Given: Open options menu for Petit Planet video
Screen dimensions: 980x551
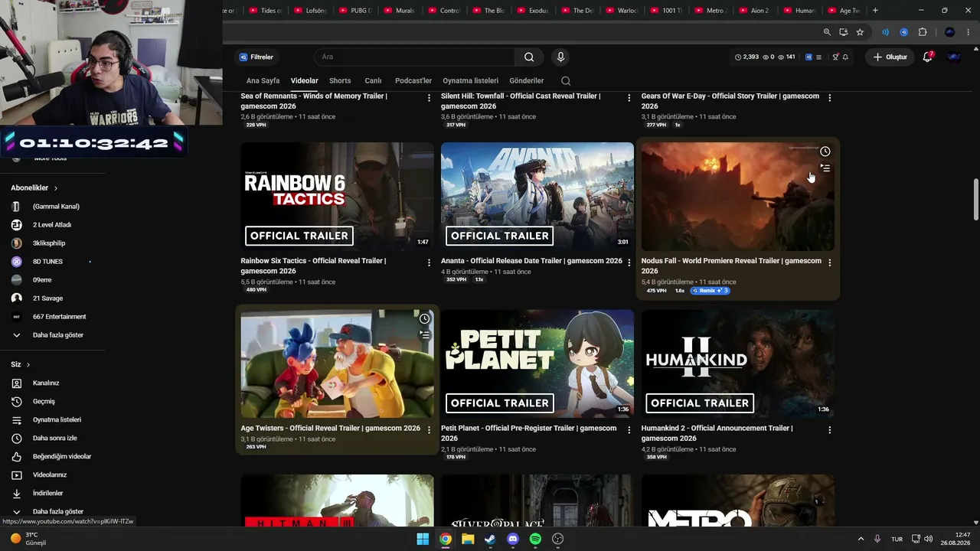Looking at the screenshot, I should 629,430.
